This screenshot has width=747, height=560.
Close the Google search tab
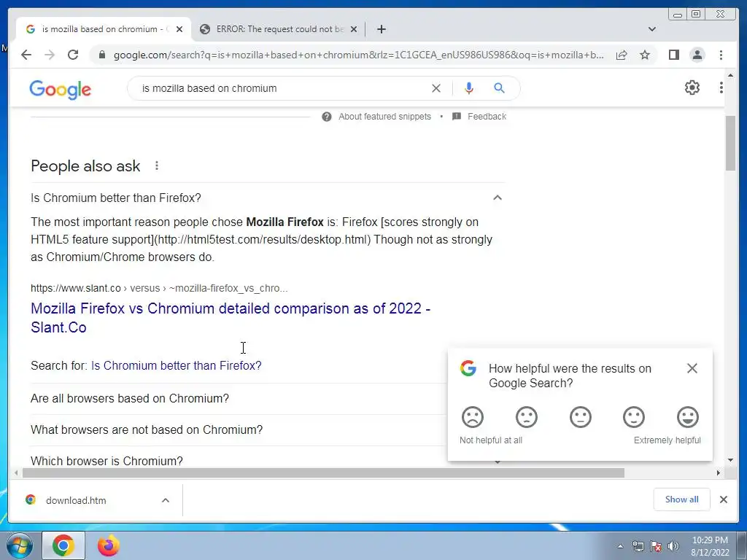(179, 29)
